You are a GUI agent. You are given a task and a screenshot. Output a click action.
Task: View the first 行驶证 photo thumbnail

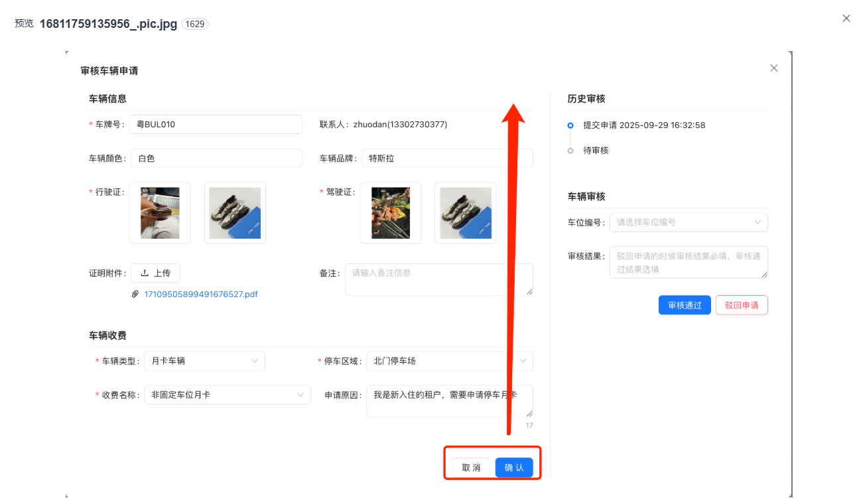pos(160,213)
